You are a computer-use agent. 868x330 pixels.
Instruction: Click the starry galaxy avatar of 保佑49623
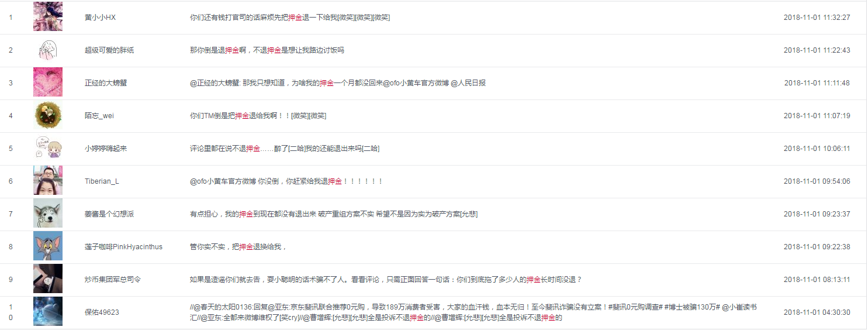[48, 311]
